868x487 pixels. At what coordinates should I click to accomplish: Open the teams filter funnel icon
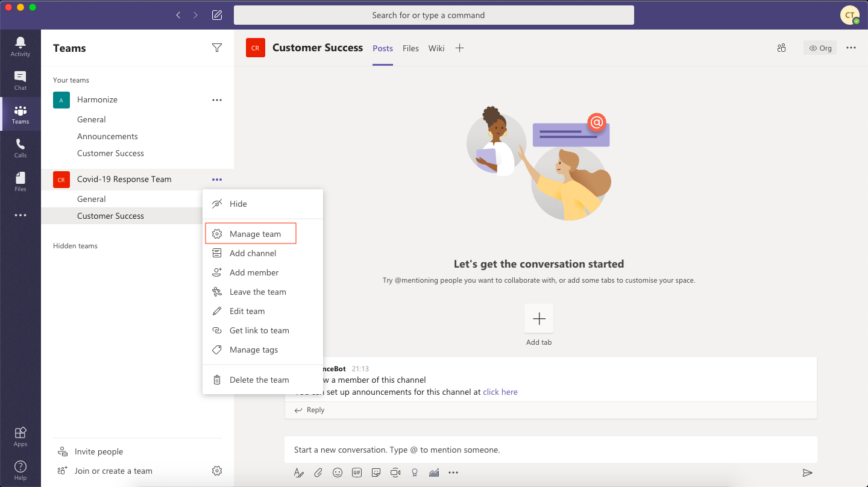[x=217, y=48]
